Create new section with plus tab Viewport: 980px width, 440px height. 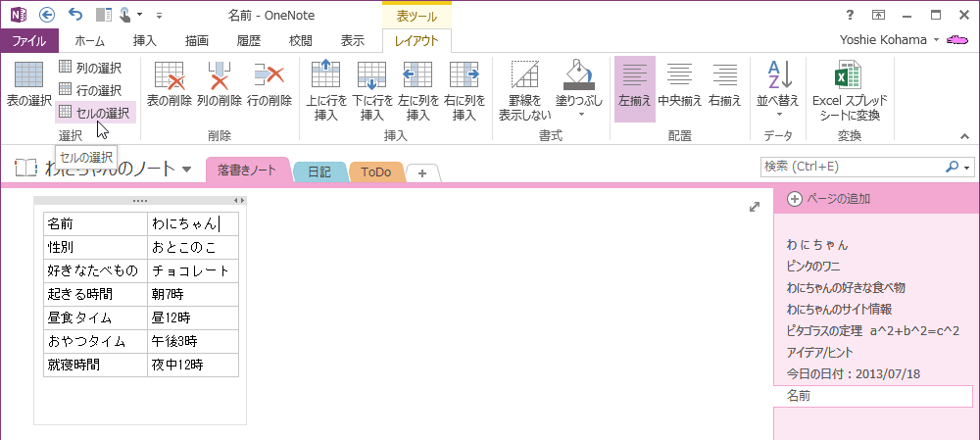tap(422, 173)
